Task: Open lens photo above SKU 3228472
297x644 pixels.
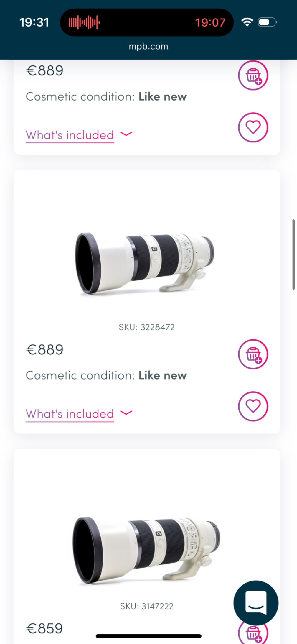Action: pos(145,263)
